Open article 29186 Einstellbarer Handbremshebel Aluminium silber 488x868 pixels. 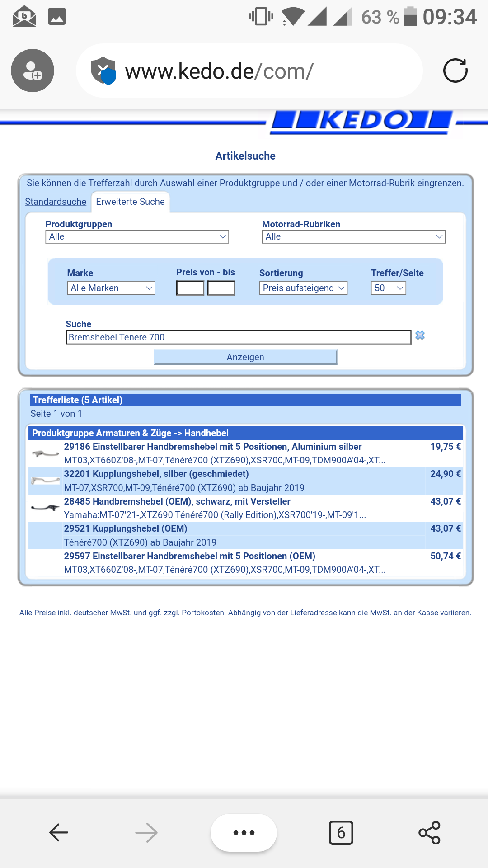[x=213, y=447]
